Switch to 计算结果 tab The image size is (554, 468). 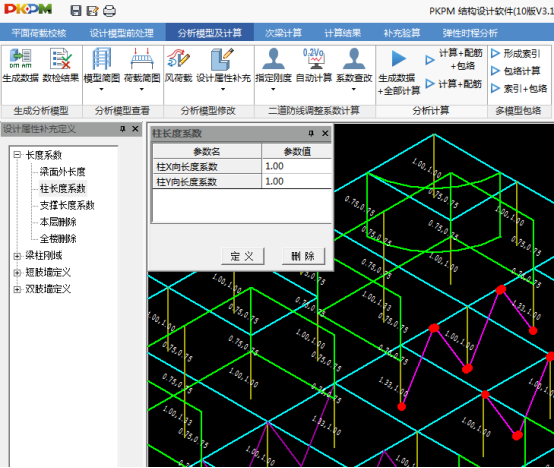coord(343,33)
